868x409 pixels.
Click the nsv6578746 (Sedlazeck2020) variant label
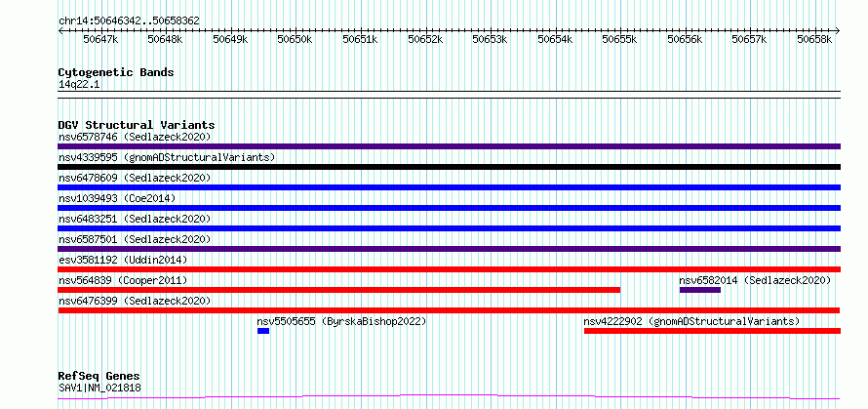pyautogui.click(x=135, y=137)
